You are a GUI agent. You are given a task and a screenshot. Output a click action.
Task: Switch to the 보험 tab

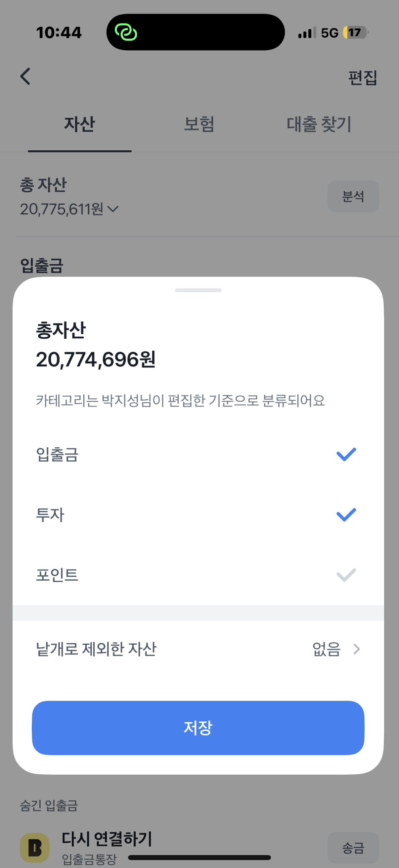[x=199, y=124]
